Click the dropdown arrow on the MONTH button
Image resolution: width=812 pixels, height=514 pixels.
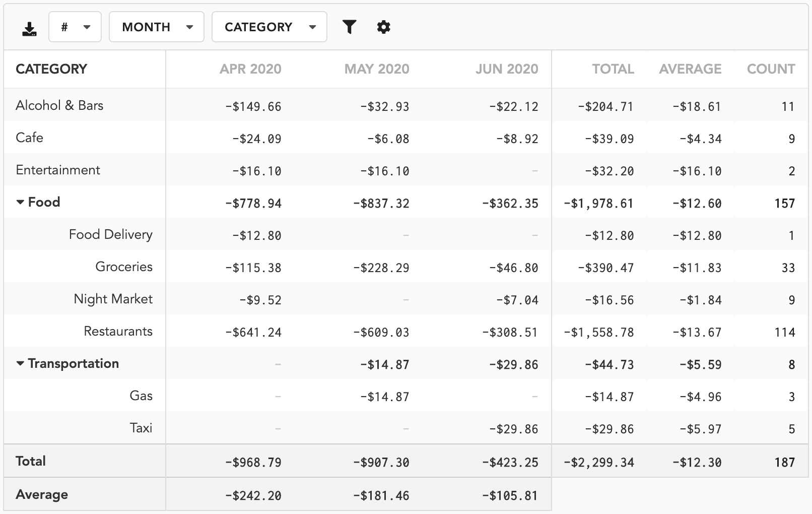(x=189, y=27)
